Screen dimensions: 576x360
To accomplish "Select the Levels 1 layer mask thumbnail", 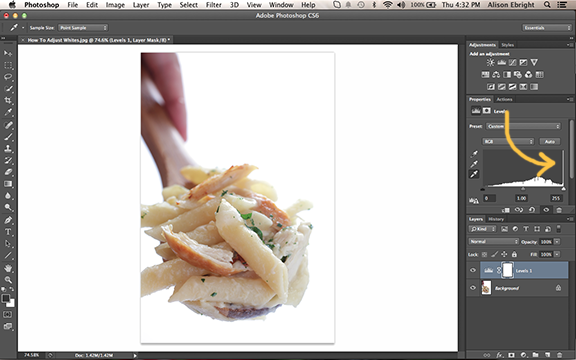I will pos(507,270).
